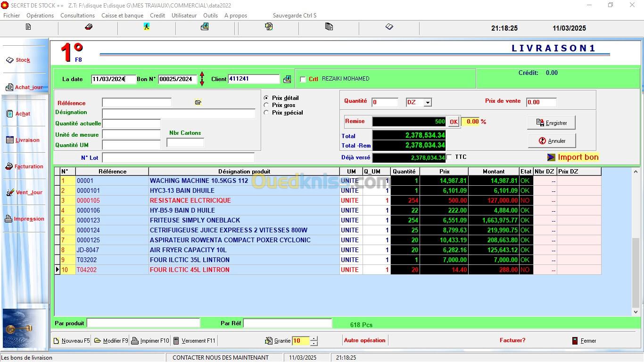The width and height of the screenshot is (644, 362).
Task: Click the Enrgistrer button
Action: tap(551, 123)
